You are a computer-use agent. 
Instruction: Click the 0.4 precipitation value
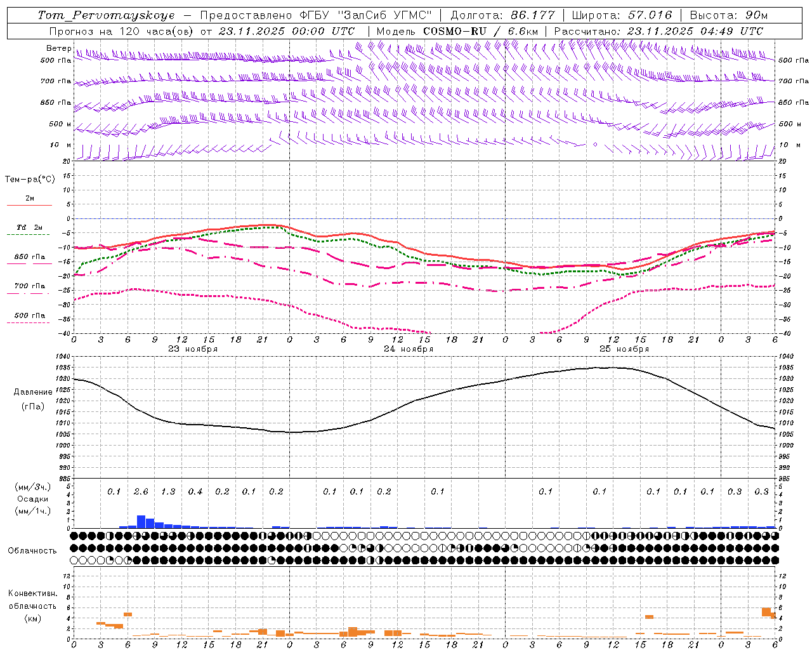click(195, 492)
